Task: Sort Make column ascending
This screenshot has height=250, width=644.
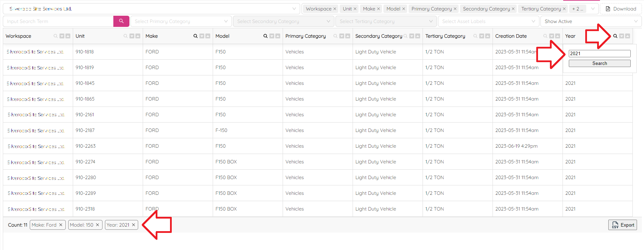Action: coord(208,36)
